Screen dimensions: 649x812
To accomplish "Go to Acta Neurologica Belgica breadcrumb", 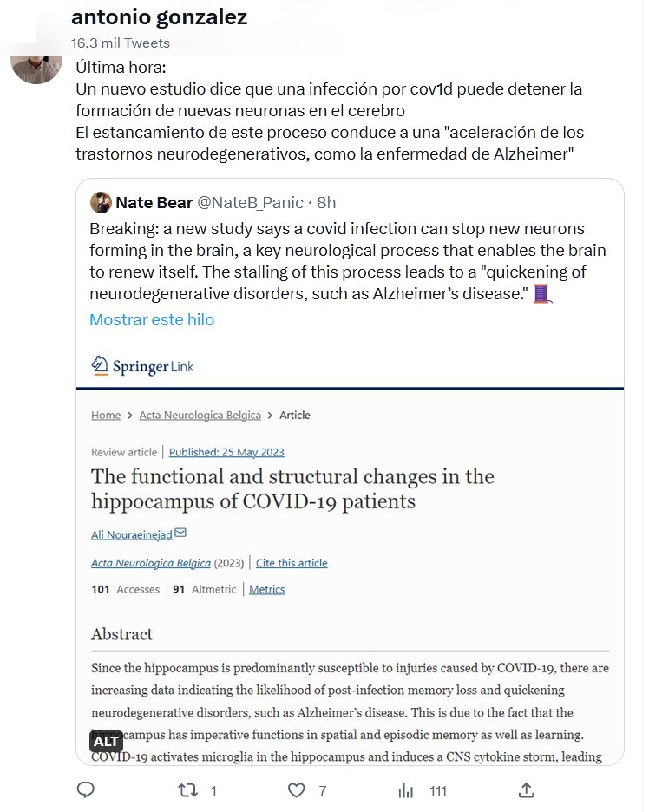I will tap(200, 415).
